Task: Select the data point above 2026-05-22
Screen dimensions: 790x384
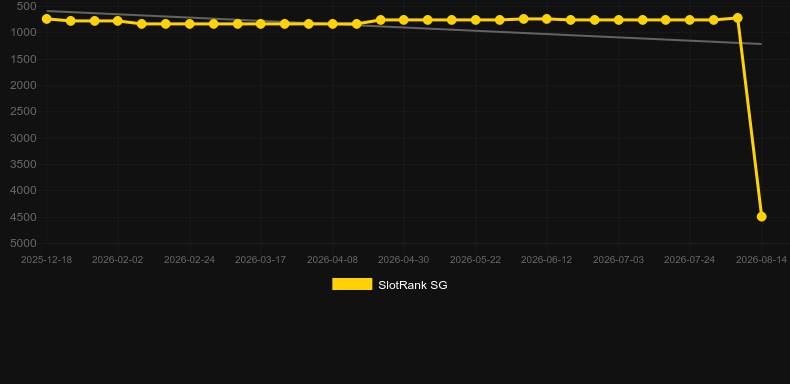Action: (475, 20)
